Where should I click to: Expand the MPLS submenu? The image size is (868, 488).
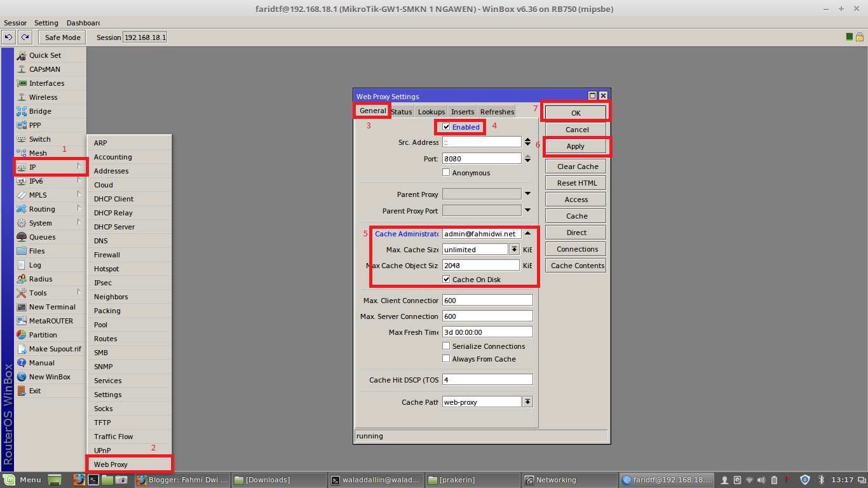click(79, 194)
